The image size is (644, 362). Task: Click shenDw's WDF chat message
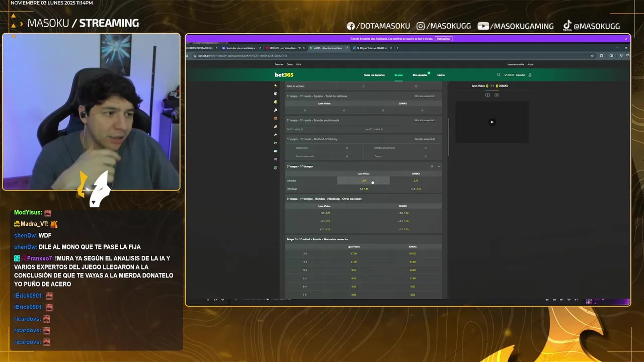pyautogui.click(x=33, y=235)
